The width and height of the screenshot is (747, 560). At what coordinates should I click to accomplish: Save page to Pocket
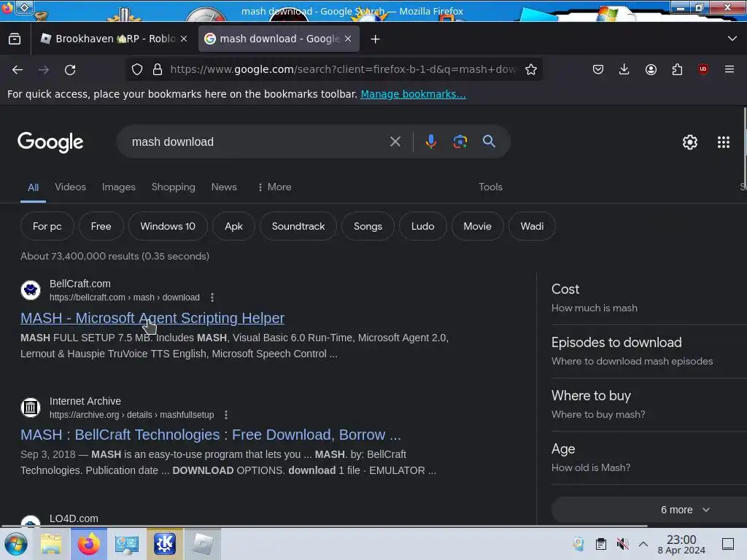pyautogui.click(x=598, y=69)
